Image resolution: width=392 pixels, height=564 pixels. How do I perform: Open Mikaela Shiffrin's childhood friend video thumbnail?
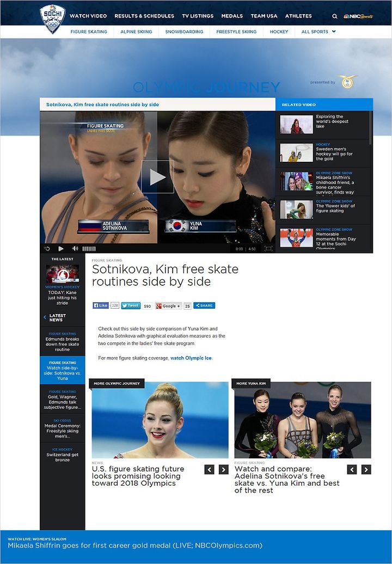pyautogui.click(x=296, y=181)
